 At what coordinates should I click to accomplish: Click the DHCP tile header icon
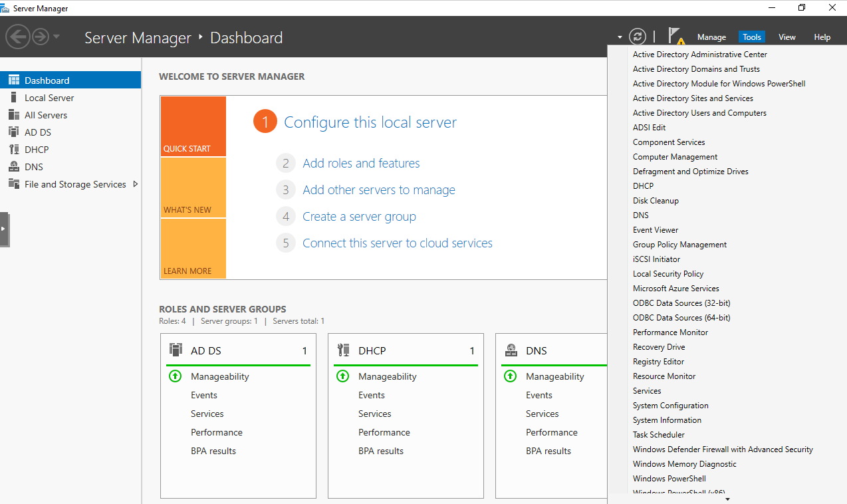click(x=343, y=350)
